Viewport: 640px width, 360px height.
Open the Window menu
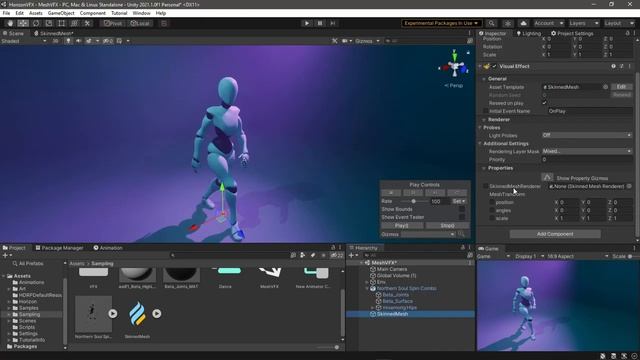[x=141, y=13]
